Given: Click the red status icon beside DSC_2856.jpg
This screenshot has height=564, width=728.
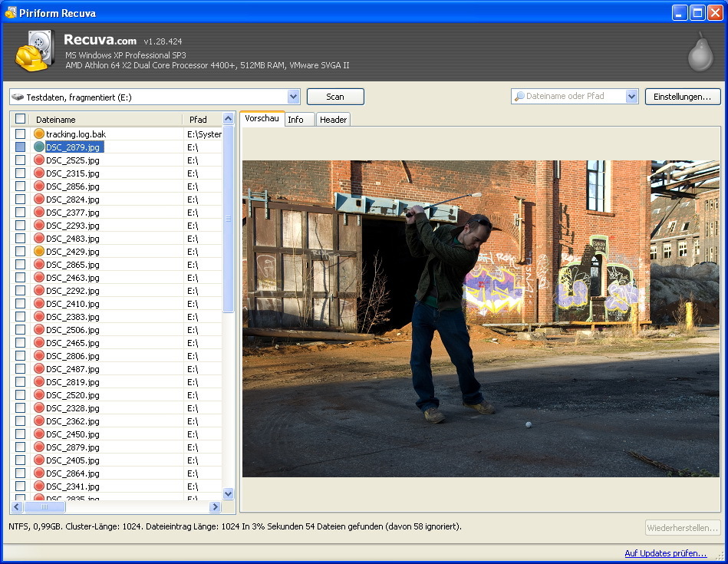Looking at the screenshot, I should click(39, 186).
